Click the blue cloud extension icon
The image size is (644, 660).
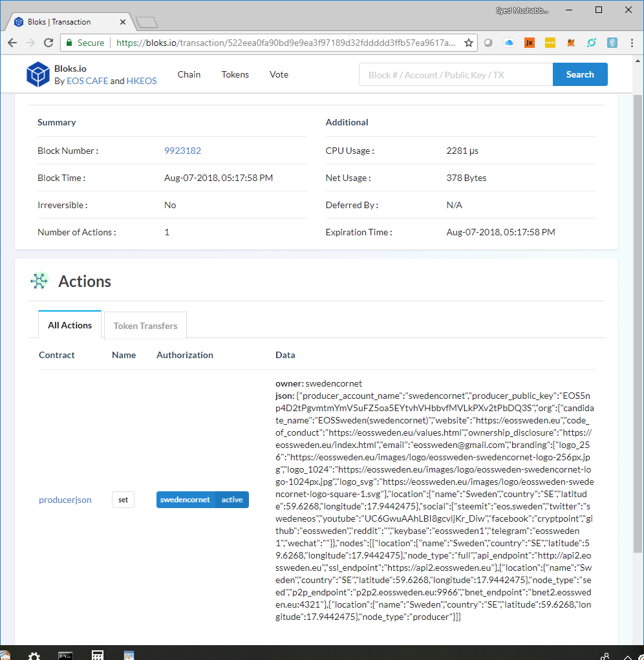(x=509, y=43)
